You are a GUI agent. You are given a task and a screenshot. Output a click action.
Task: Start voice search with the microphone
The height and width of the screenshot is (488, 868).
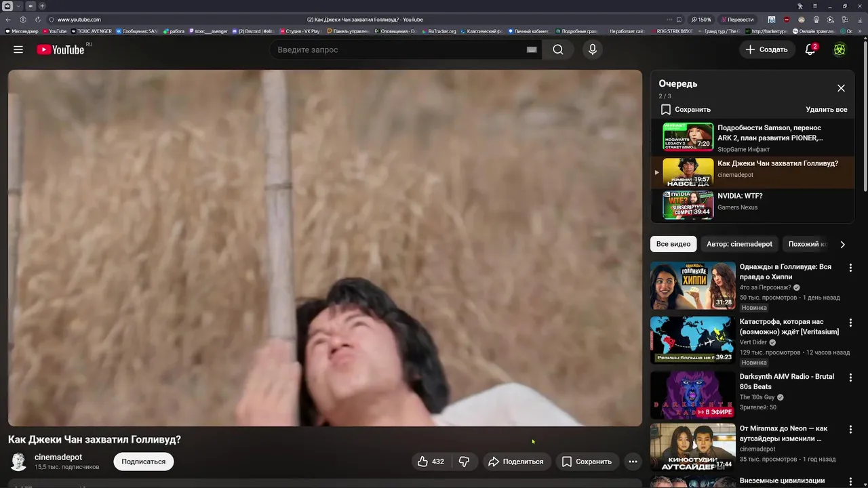tap(592, 49)
